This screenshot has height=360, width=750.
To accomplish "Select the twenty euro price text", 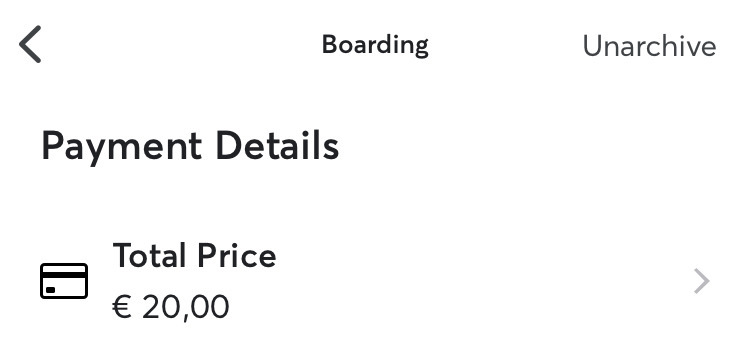I will [171, 307].
